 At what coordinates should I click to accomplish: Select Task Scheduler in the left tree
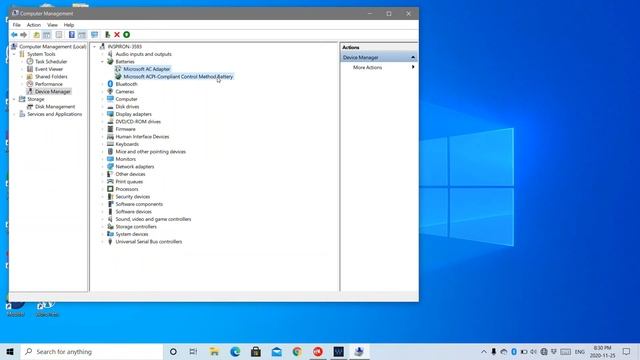51,62
